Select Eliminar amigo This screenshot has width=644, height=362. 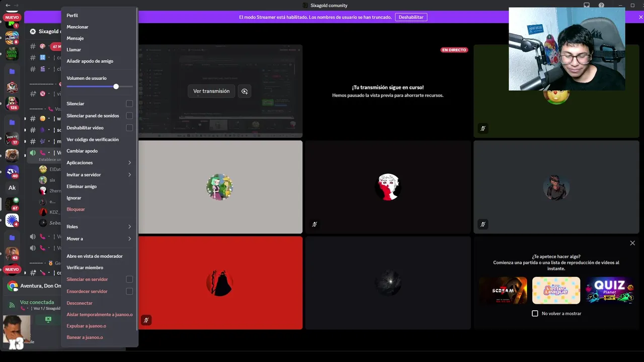point(99,187)
